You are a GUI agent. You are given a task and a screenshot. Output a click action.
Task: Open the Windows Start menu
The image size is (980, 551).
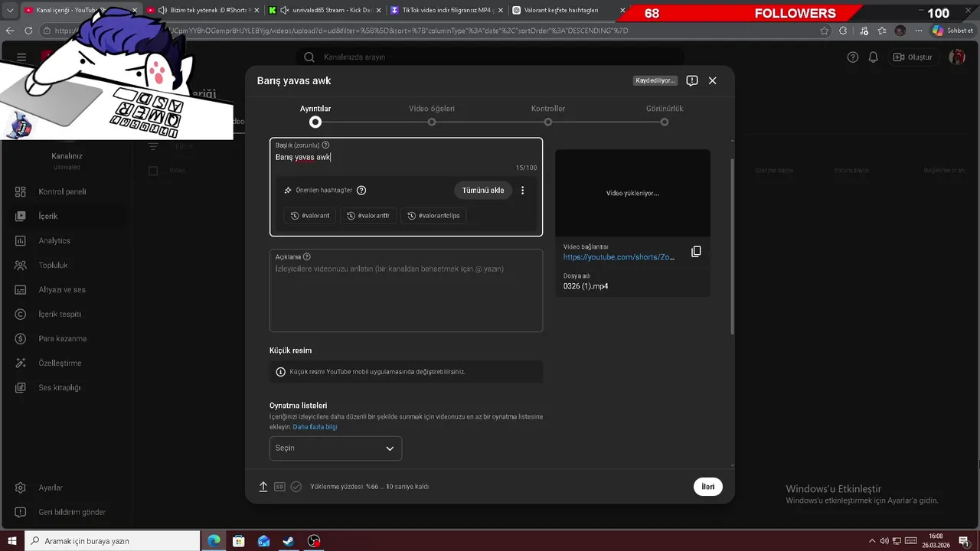pos(12,541)
